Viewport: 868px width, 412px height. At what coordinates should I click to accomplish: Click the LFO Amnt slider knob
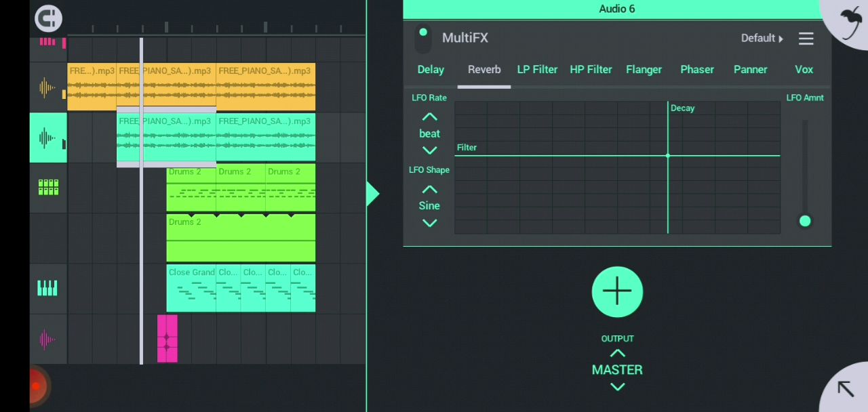[805, 221]
